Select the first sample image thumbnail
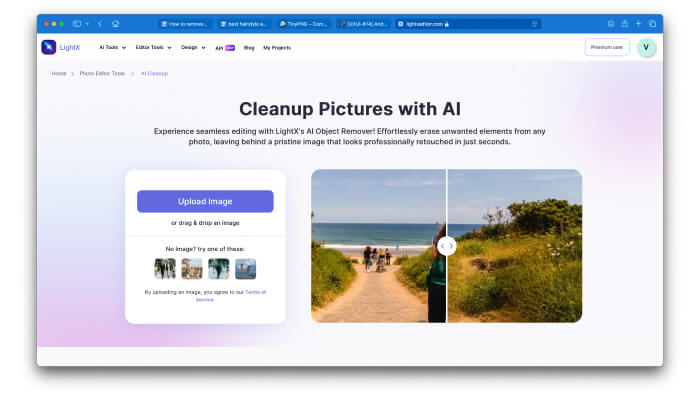The height and width of the screenshot is (393, 700). pos(165,269)
